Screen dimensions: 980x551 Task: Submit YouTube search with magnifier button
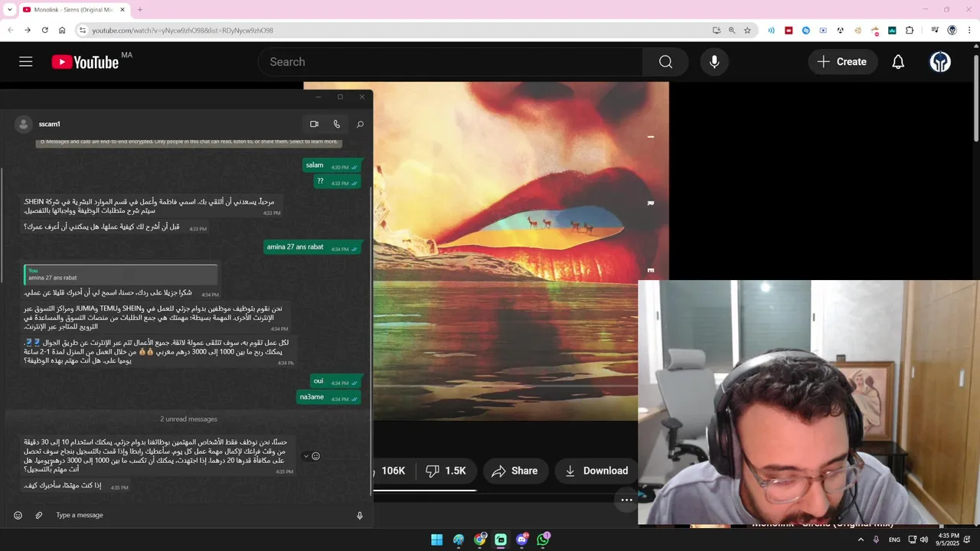click(x=665, y=62)
